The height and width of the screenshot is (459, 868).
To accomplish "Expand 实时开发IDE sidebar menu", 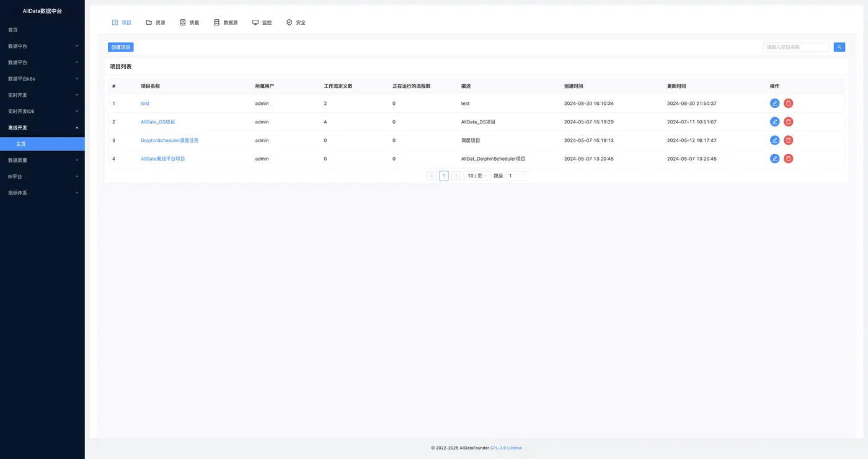I will click(42, 111).
